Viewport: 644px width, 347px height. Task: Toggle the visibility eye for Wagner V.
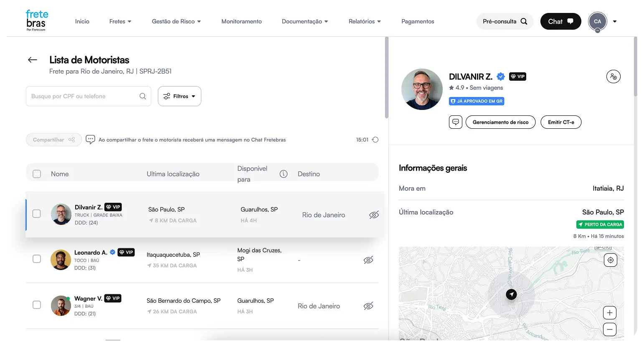(368, 306)
